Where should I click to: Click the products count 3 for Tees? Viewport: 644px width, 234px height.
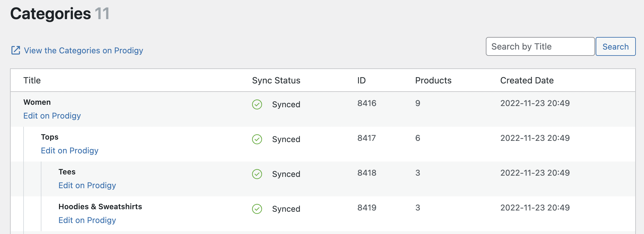[418, 173]
